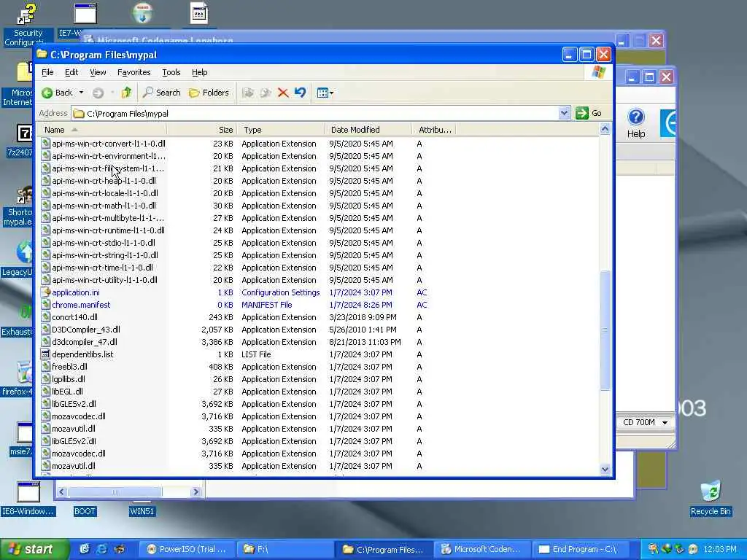
Task: Sort by the Type column header
Action: (280, 130)
